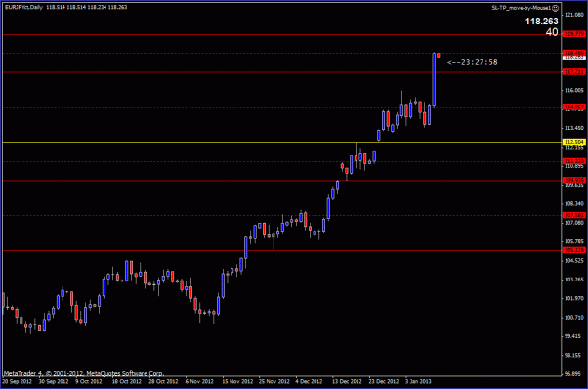
Task: Click 113.450 on the price scale
Action: (x=574, y=128)
